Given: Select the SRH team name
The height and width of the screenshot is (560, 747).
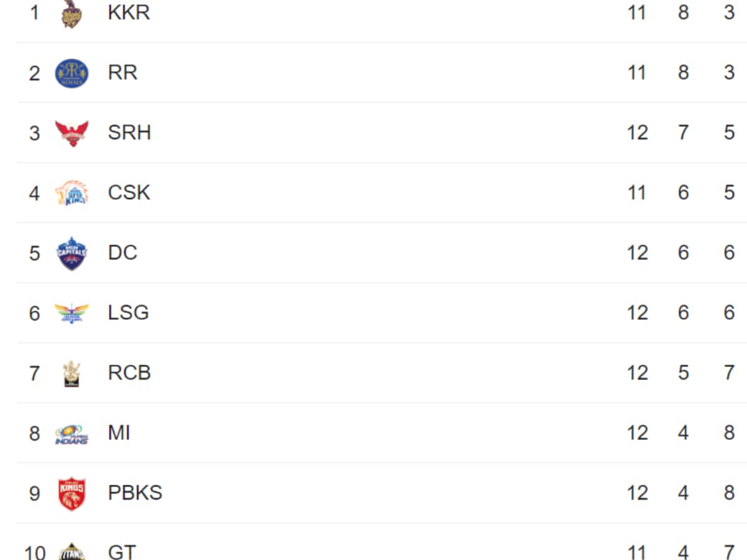Looking at the screenshot, I should tap(129, 133).
